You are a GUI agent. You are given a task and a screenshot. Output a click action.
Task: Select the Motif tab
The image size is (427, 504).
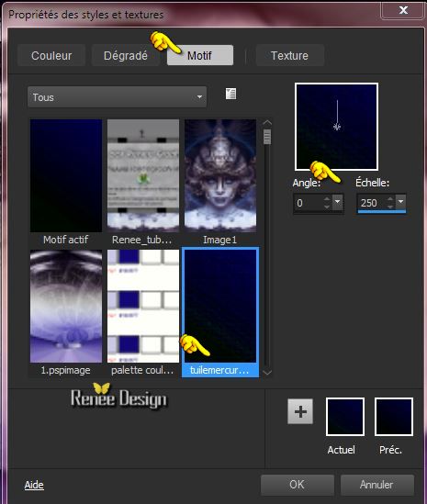coord(200,56)
